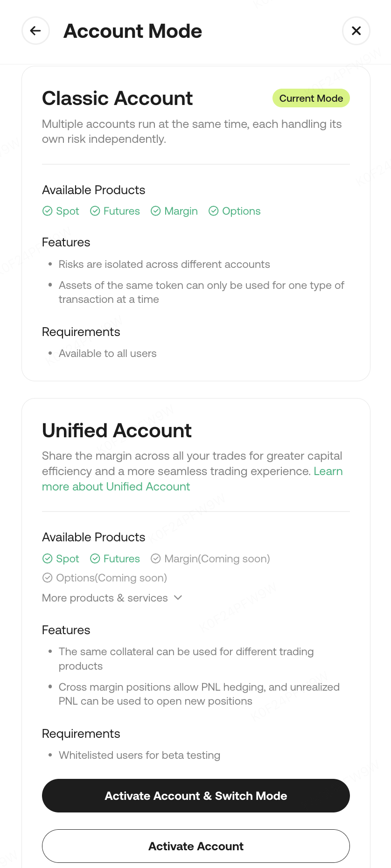Expand More products & services chevron
391x868 pixels.
pos(178,598)
